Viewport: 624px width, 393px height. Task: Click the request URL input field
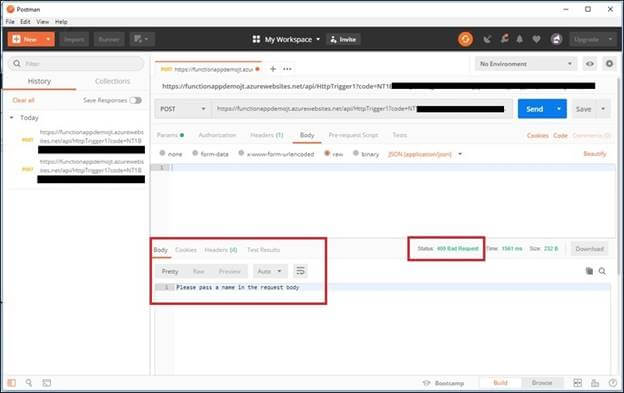(362, 109)
